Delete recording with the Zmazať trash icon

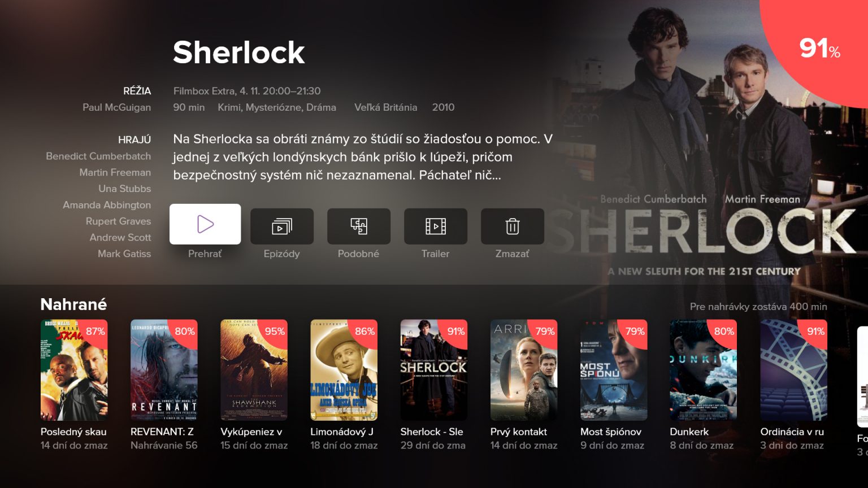513,226
